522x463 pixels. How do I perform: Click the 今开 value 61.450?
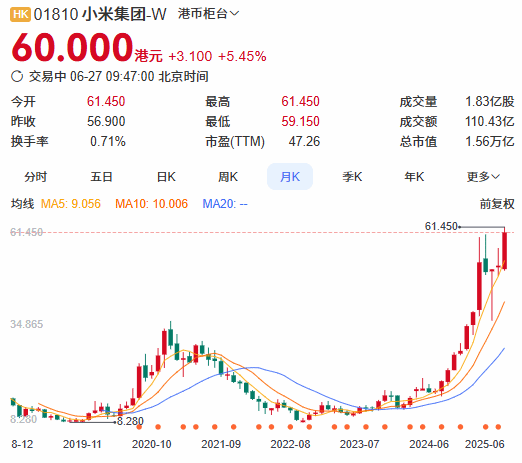(x=106, y=101)
